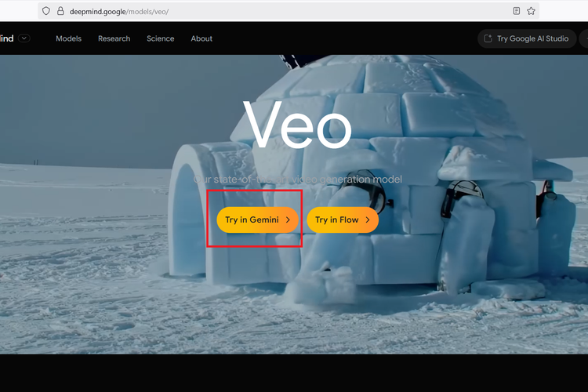The width and height of the screenshot is (588, 392).
Task: Open the About menu
Action: [201, 38]
